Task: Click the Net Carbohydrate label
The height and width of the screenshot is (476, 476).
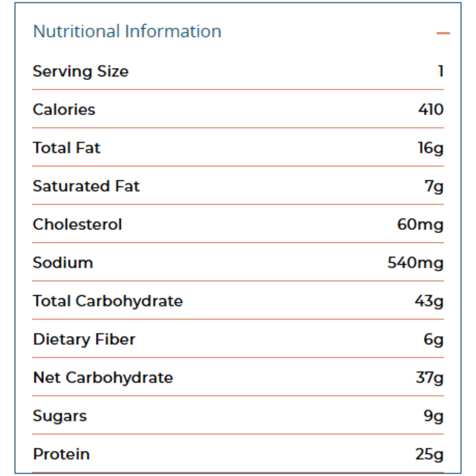Action: [x=103, y=378]
